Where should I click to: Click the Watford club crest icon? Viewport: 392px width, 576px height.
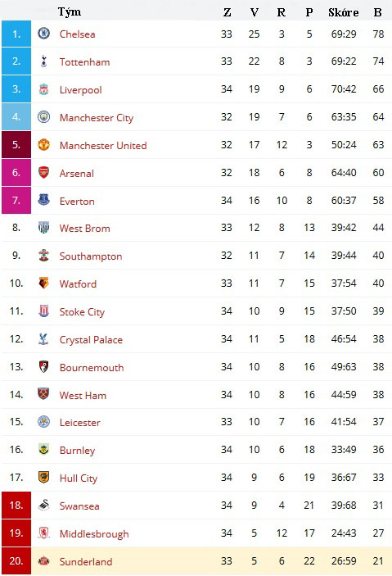[43, 283]
